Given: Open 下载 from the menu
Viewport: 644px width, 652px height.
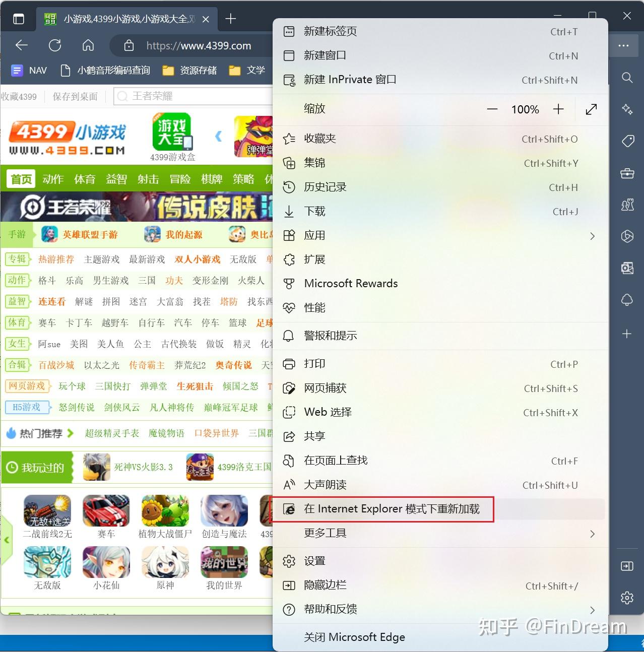Looking at the screenshot, I should (440, 211).
